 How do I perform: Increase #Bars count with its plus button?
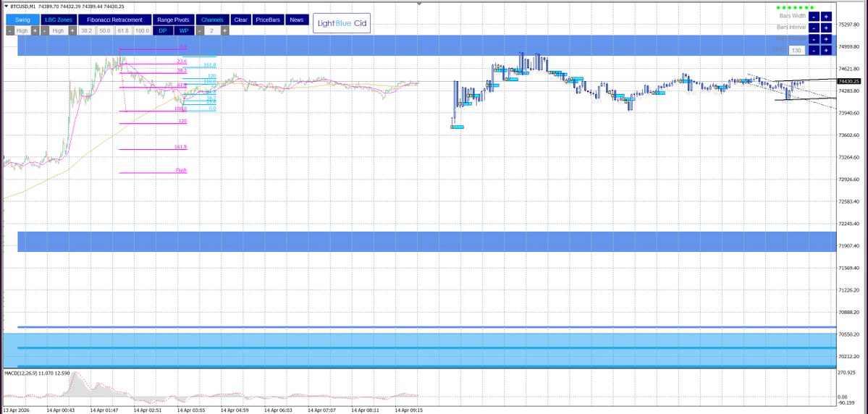pos(826,51)
